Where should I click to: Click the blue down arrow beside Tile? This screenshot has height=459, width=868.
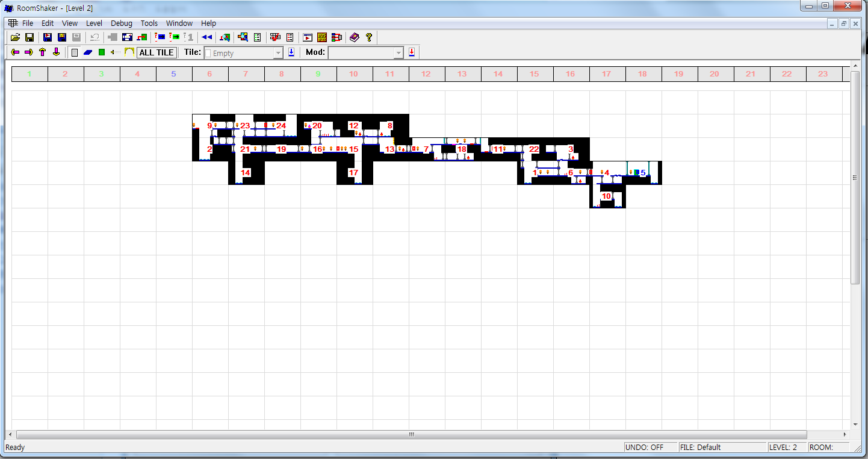(291, 52)
